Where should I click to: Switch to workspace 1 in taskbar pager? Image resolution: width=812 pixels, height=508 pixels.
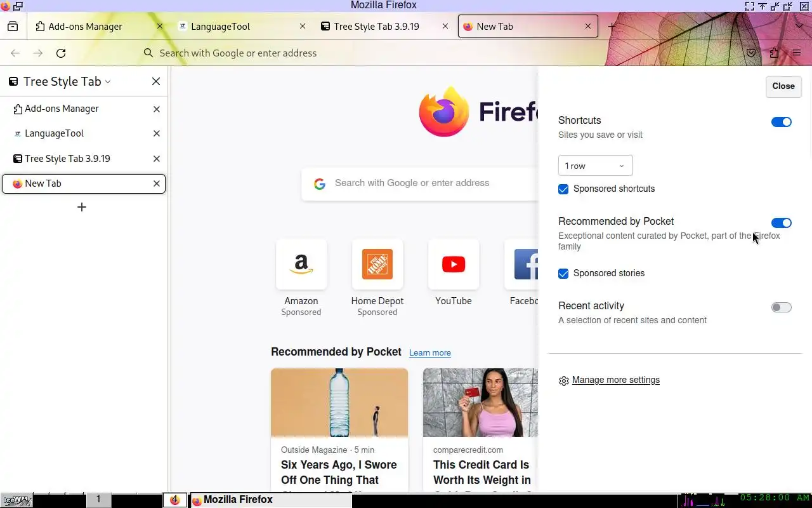98,500
